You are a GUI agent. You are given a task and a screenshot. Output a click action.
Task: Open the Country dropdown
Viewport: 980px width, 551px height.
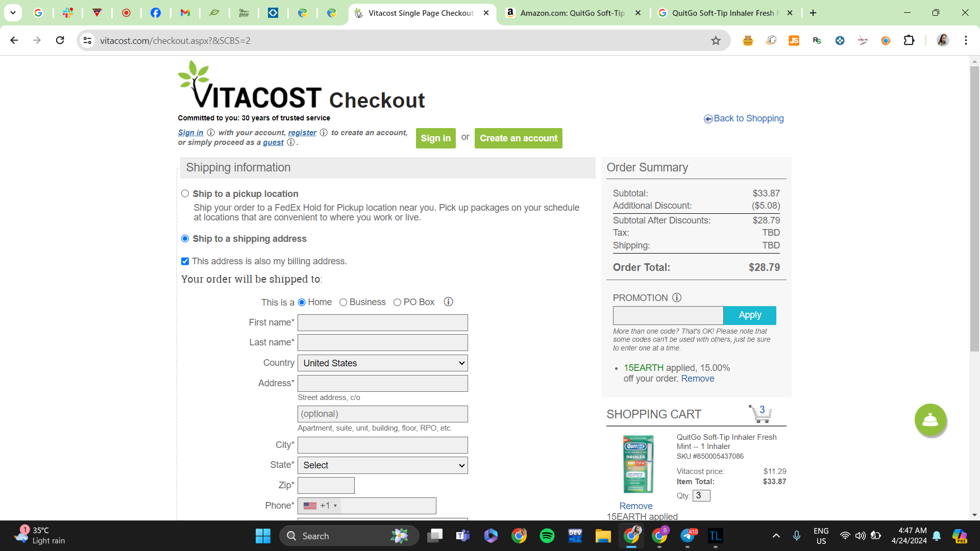point(383,363)
